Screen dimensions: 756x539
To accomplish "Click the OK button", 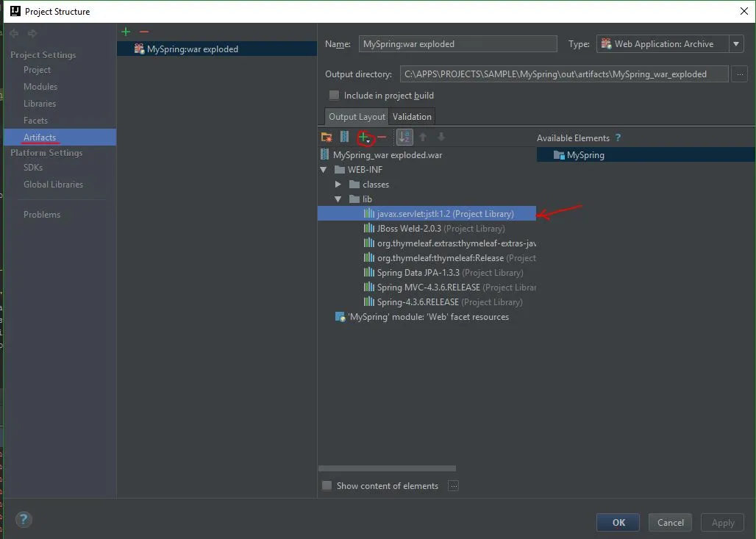I will (x=618, y=523).
